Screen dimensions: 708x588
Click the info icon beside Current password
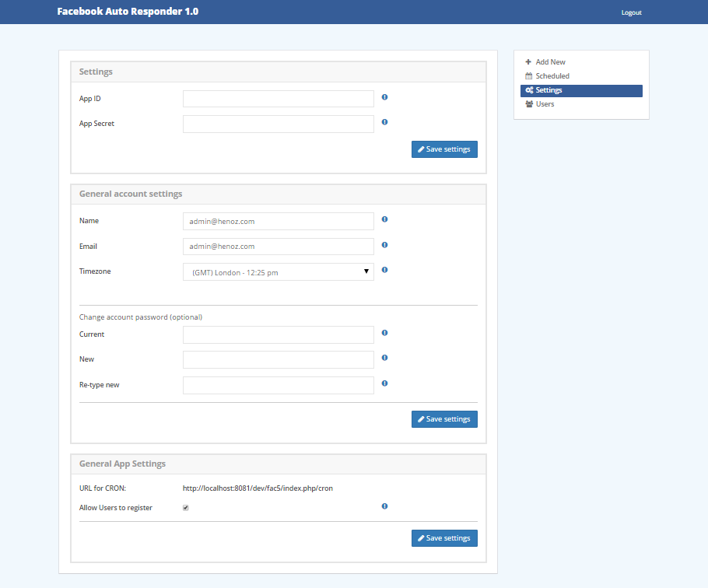pyautogui.click(x=384, y=333)
